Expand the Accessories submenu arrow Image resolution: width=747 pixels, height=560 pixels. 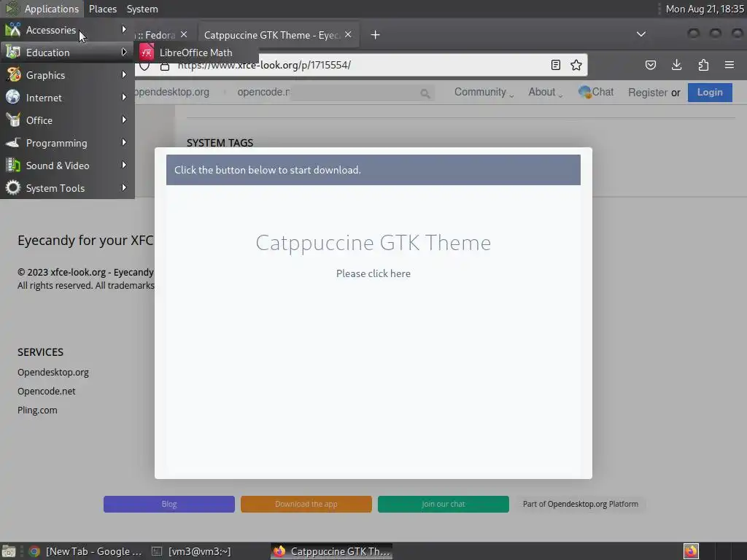pos(124,29)
